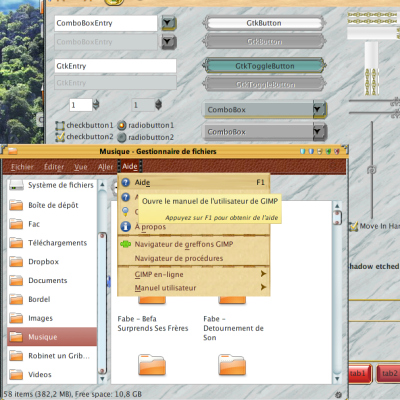
Task: Close the open Aide menu in menu bar
Action: coord(130,166)
